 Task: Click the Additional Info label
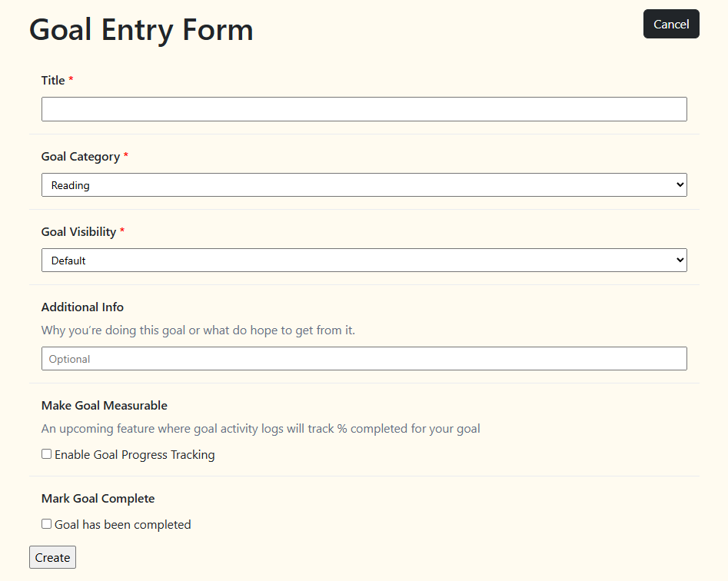82,307
